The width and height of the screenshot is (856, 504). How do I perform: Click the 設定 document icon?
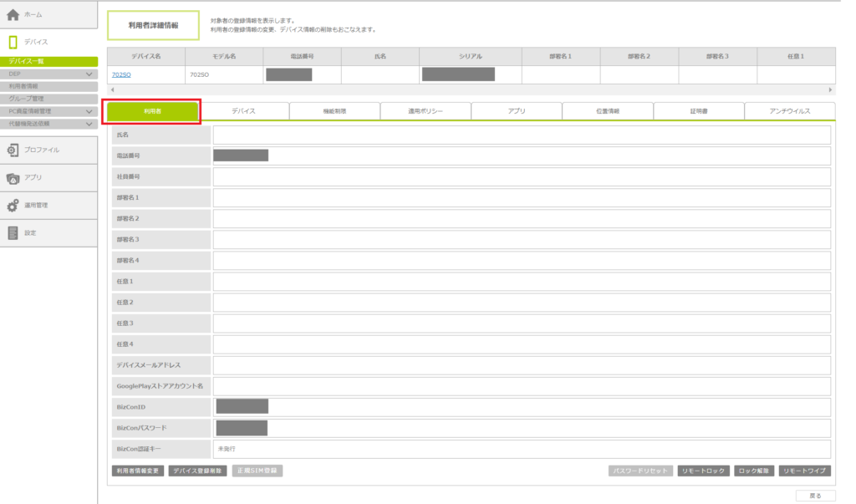[x=13, y=233]
